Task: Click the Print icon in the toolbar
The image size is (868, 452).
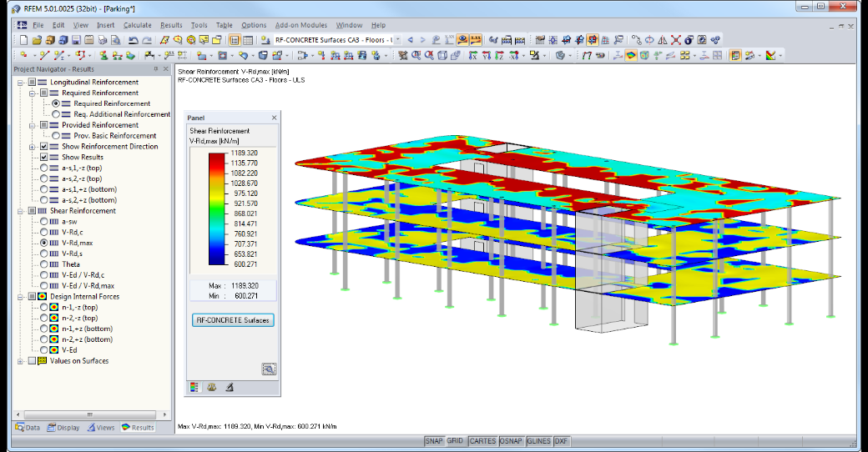Action: point(103,40)
